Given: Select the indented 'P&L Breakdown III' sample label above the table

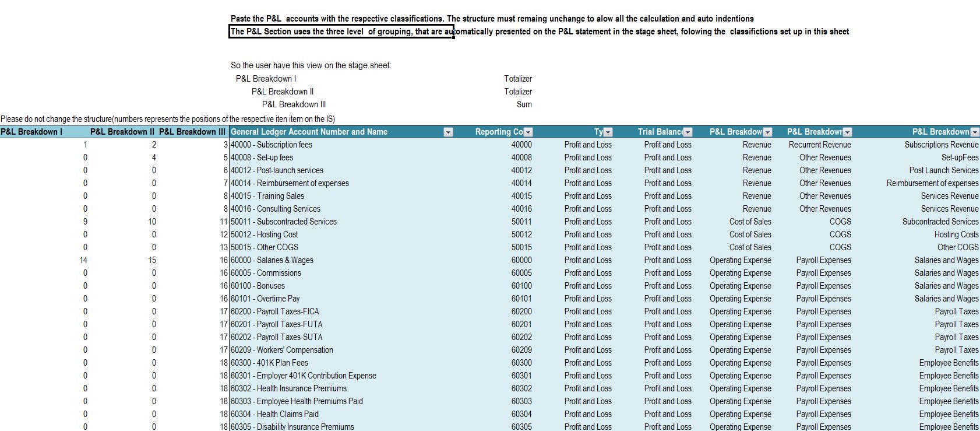Looking at the screenshot, I should (294, 104).
